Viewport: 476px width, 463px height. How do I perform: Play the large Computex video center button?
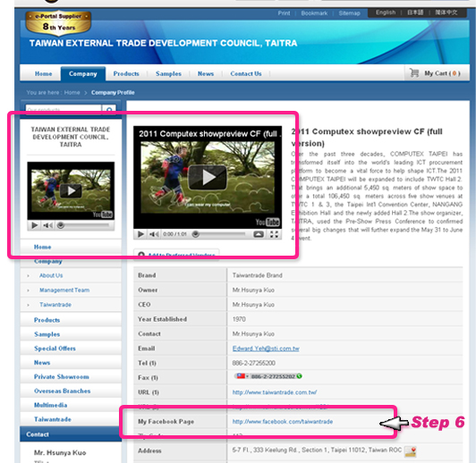pos(208,177)
